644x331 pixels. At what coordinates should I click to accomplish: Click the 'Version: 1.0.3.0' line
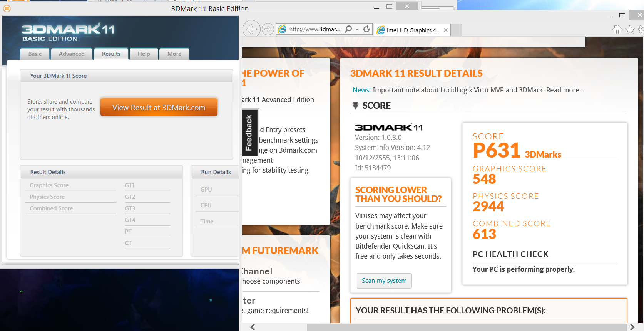(378, 138)
